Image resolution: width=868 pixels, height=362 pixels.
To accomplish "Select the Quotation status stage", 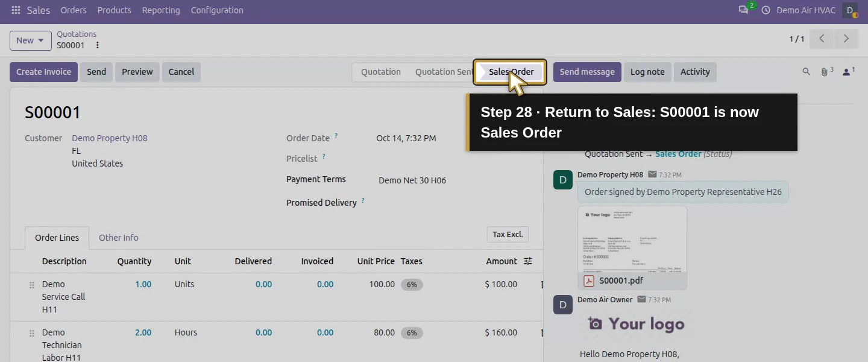I will 381,72.
